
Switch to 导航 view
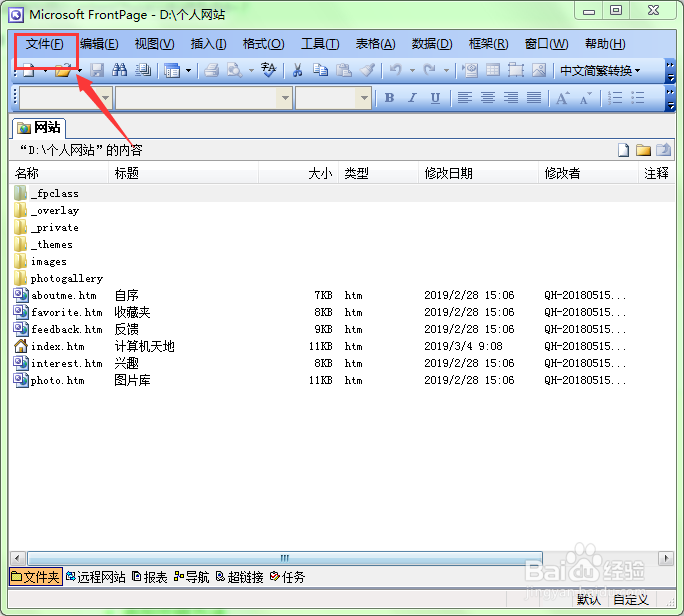(192, 577)
